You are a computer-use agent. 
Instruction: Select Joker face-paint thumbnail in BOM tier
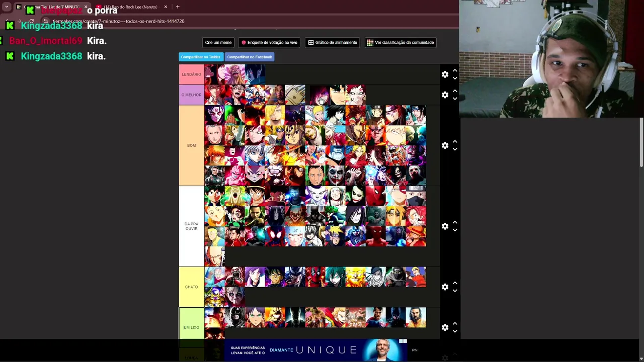(335, 175)
